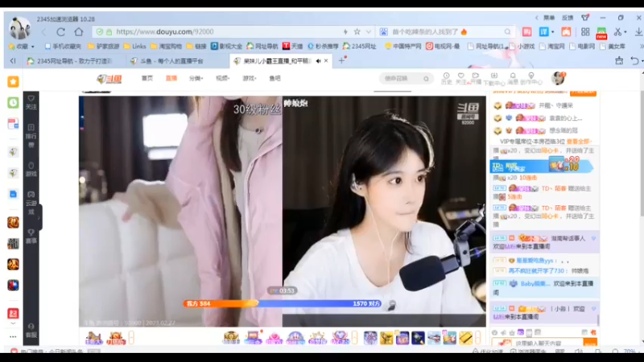Viewport: 644px width, 362px height.
Task: Open 赛事 trophy item in left sidebar
Action: point(31,237)
